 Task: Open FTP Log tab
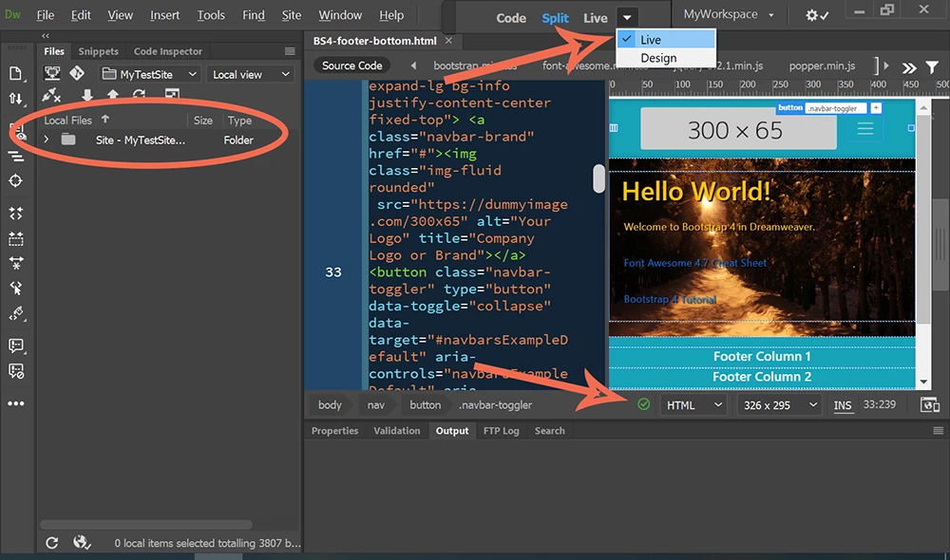501,431
